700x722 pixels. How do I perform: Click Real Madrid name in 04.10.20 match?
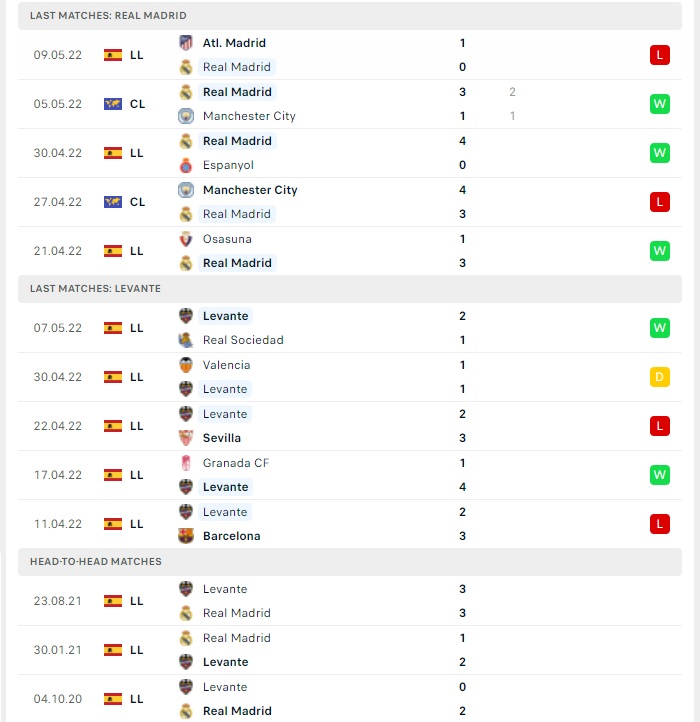(x=237, y=711)
